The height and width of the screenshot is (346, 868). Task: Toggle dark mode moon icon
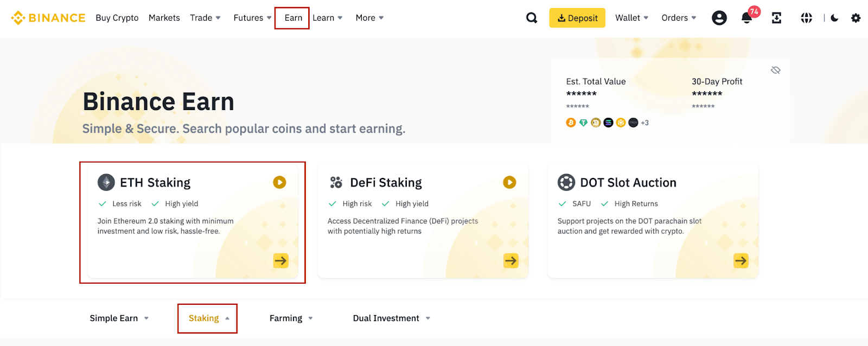point(834,18)
